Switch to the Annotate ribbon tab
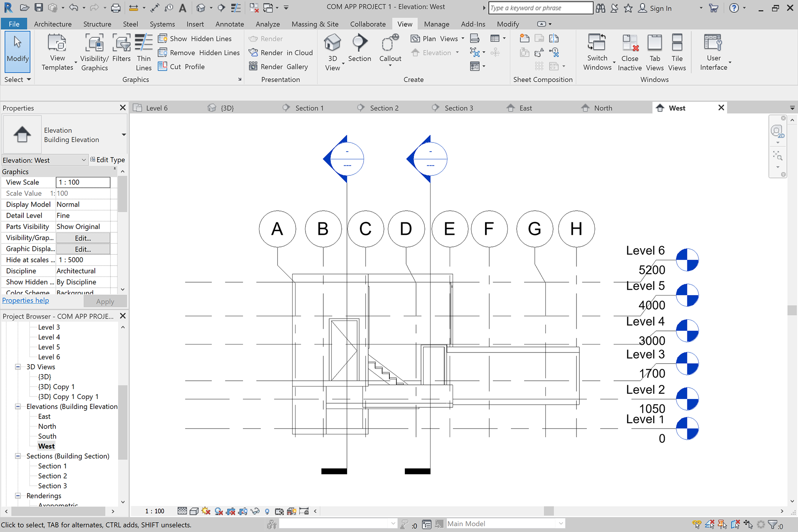 (229, 24)
